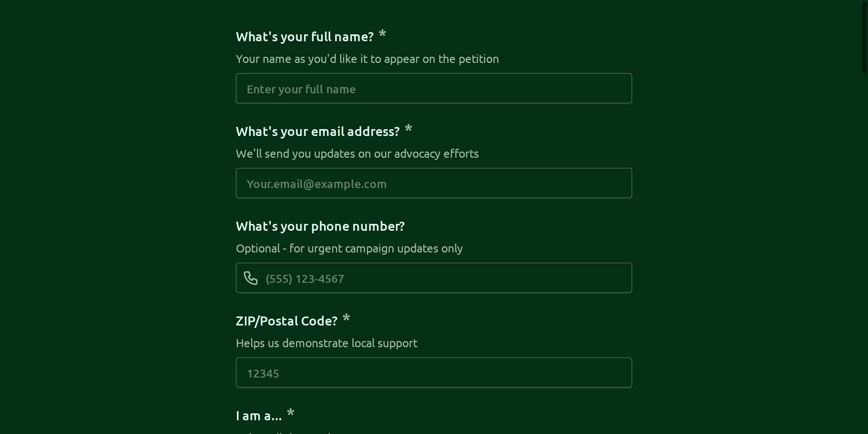
Task: Click the "I am a..." question label
Action: (259, 416)
